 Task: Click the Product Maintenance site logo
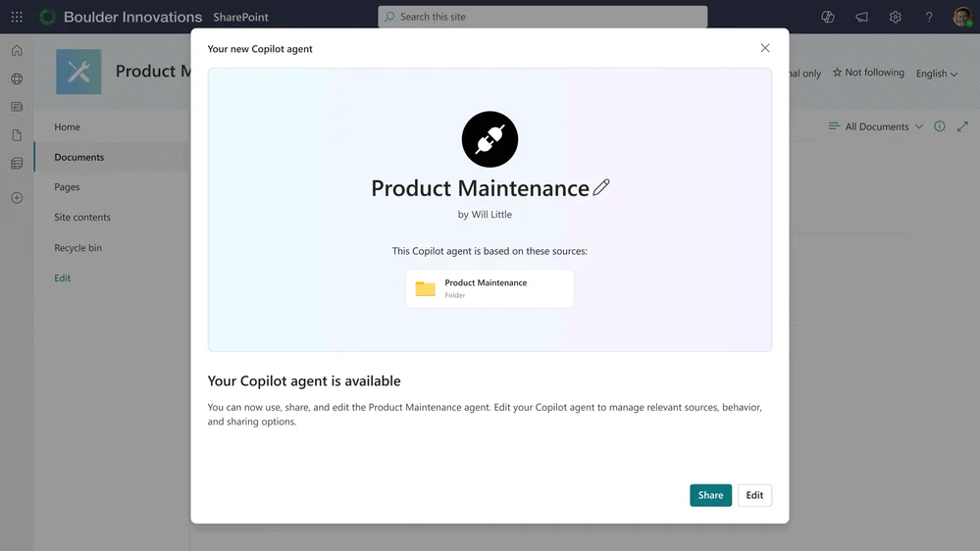78,72
